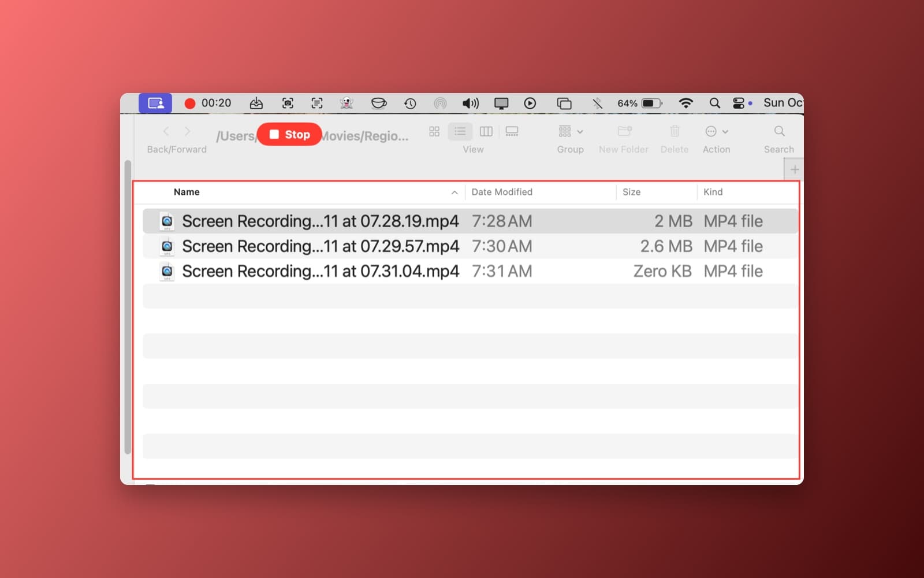Click the red recording indicator dot
The image size is (924, 578).
pos(189,103)
